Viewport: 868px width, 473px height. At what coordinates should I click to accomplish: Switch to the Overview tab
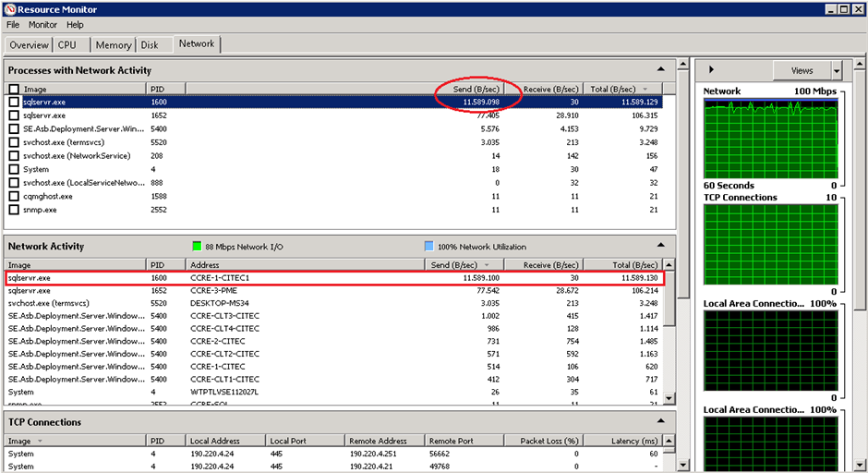[29, 45]
